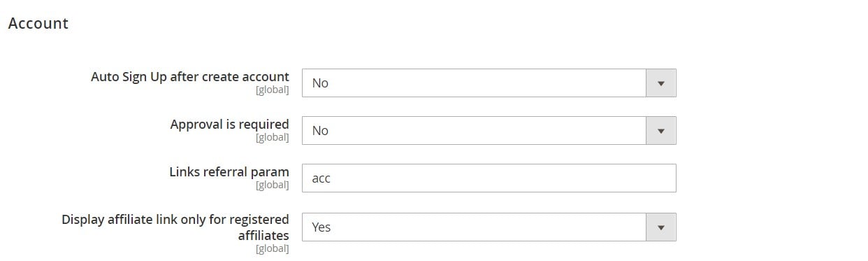This screenshot has width=868, height=261.
Task: Open the Approval is required select box
Action: coord(489,131)
